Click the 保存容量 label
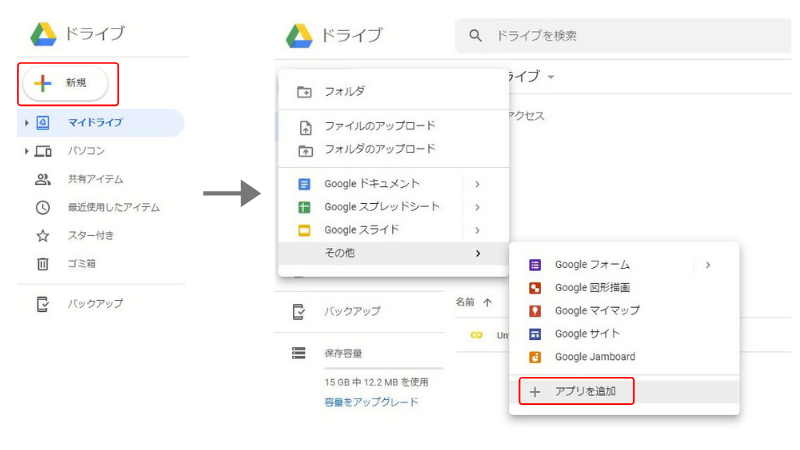Image resolution: width=800 pixels, height=450 pixels. click(x=343, y=354)
